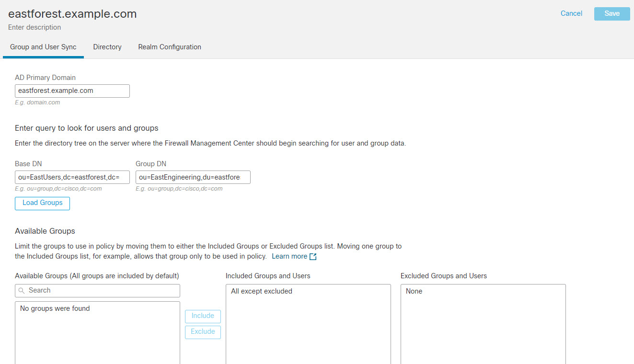634x364 pixels.
Task: Click inside the Group DN field
Action: point(193,177)
